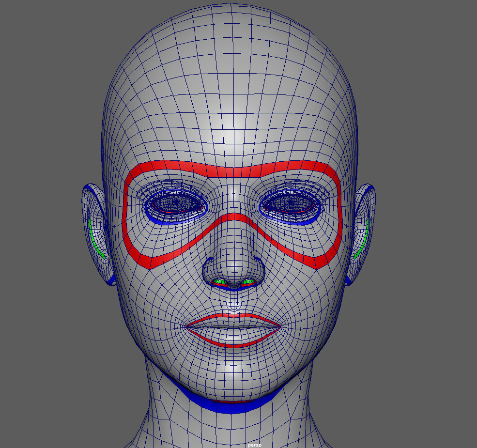477x448 pixels.
Task: Select the neck mesh below the blue band
Action: click(x=232, y=429)
